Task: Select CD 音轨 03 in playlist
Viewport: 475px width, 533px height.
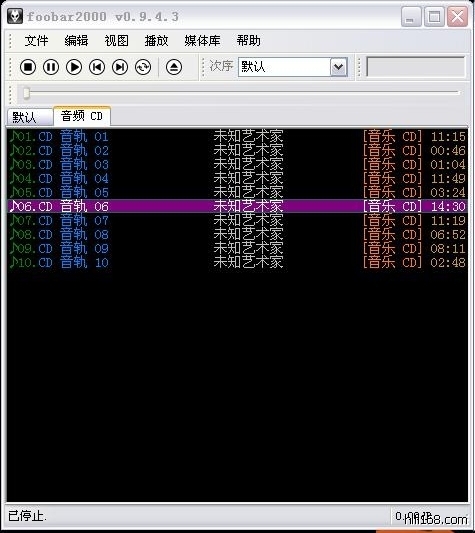Action: (237, 165)
